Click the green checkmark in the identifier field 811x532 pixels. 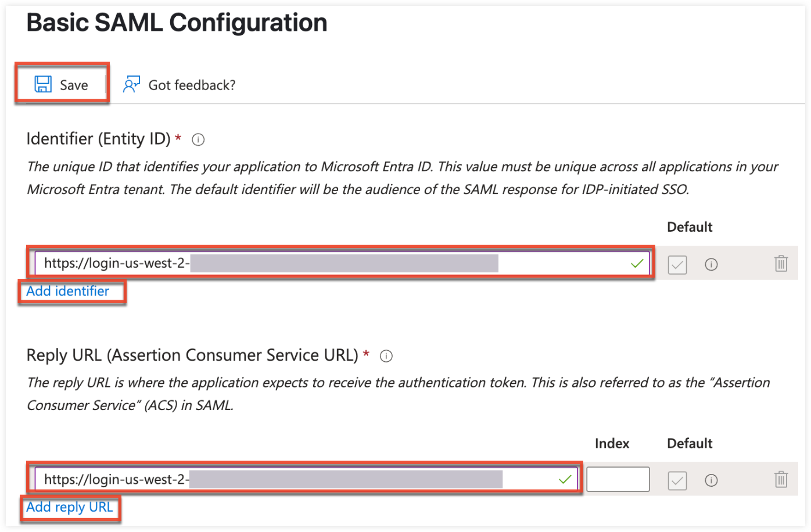(x=637, y=263)
